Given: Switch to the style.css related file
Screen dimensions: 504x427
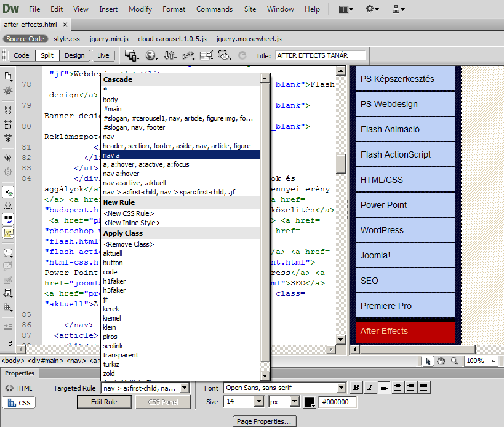Looking at the screenshot, I should click(x=66, y=39).
